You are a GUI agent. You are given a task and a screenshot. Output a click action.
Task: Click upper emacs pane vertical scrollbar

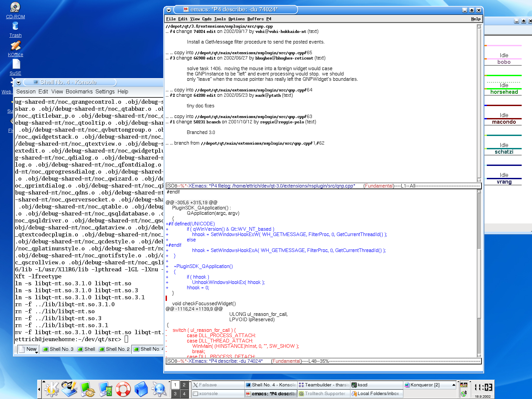(479, 103)
